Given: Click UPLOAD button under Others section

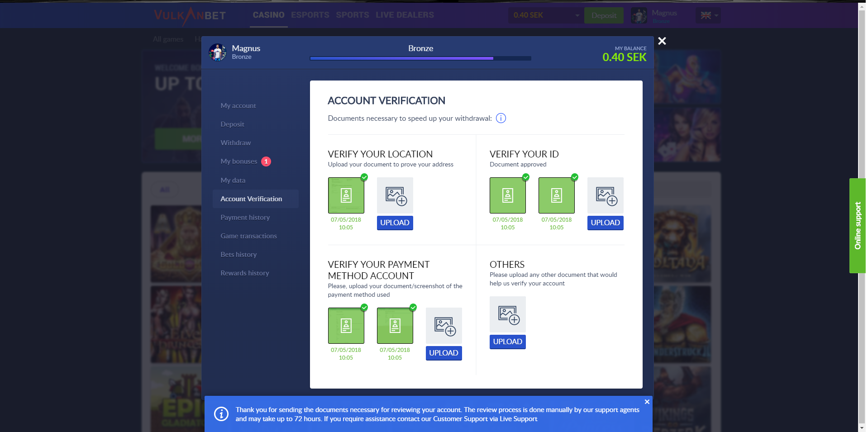Looking at the screenshot, I should 508,342.
